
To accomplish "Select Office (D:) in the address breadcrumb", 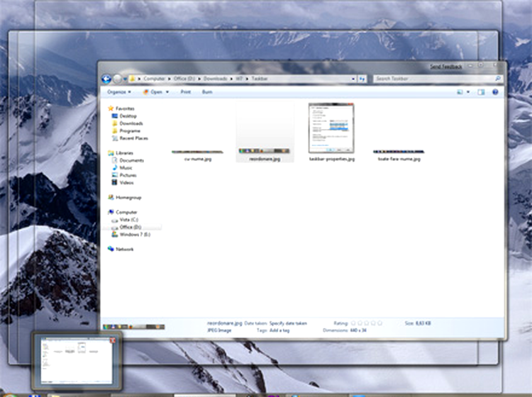I will [184, 79].
